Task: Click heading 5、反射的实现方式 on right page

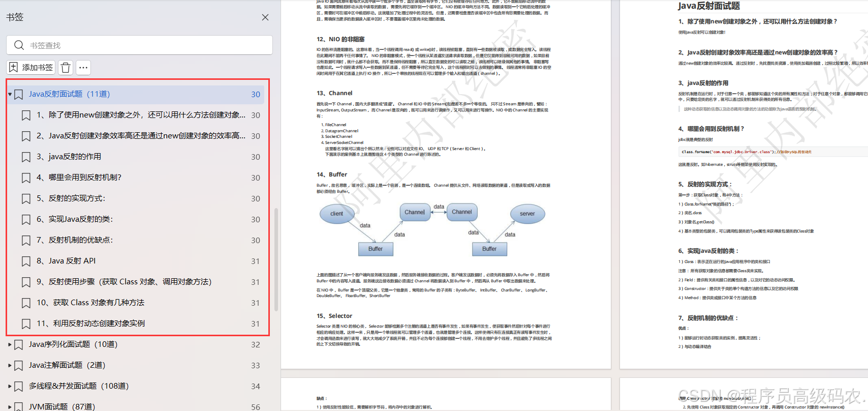Action: (x=705, y=184)
